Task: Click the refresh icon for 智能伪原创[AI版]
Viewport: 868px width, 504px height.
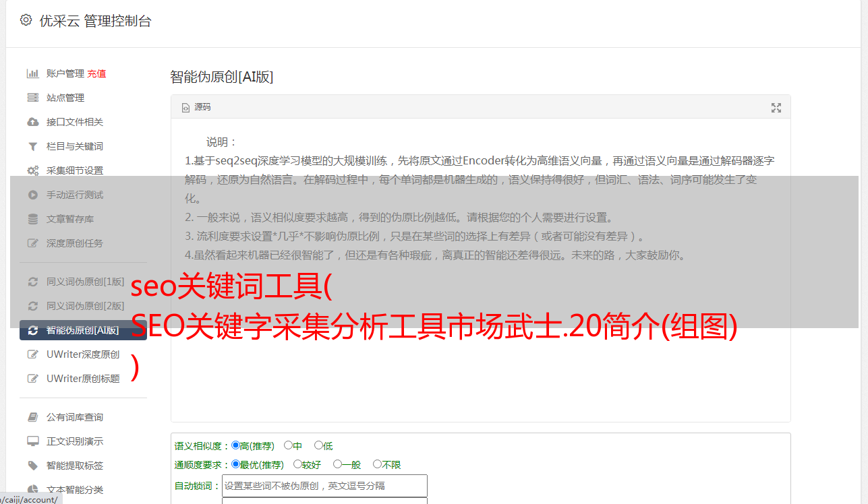Action: tap(32, 330)
